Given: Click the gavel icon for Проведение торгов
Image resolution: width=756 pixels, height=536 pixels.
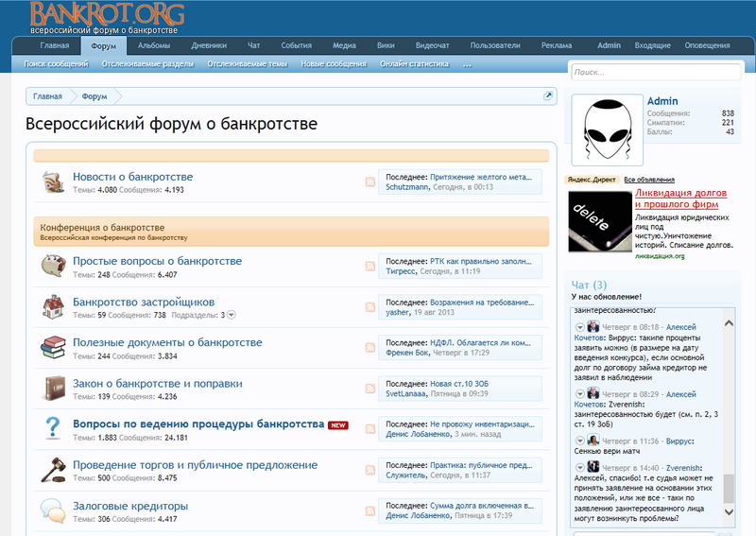Looking at the screenshot, I should click(x=52, y=470).
